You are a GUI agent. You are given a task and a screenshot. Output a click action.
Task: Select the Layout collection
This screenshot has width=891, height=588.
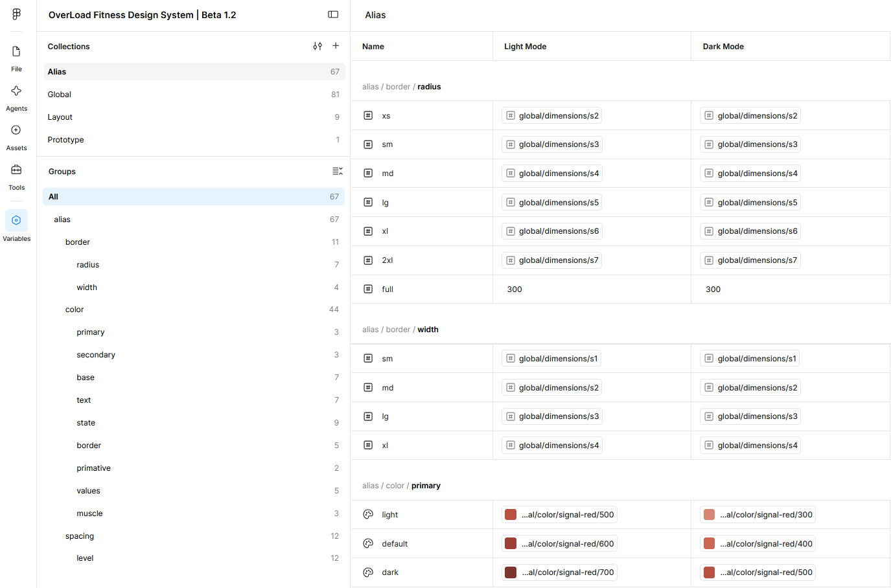[194, 117]
